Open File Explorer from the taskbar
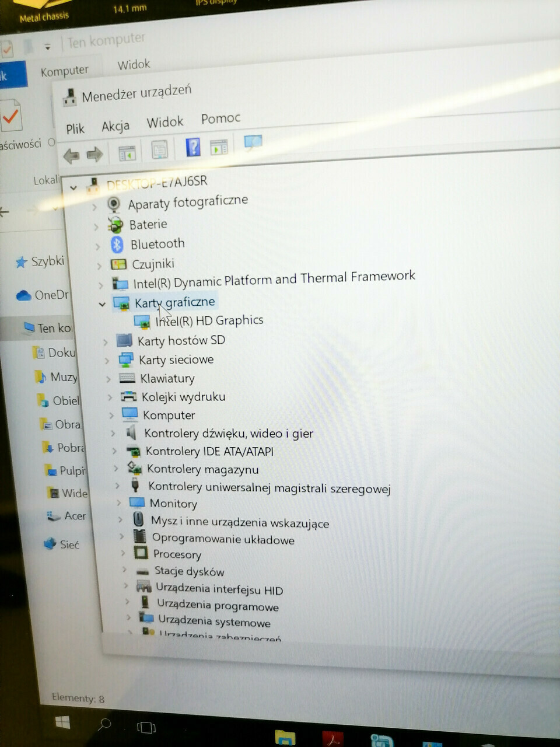The height and width of the screenshot is (747, 560). pyautogui.click(x=285, y=738)
